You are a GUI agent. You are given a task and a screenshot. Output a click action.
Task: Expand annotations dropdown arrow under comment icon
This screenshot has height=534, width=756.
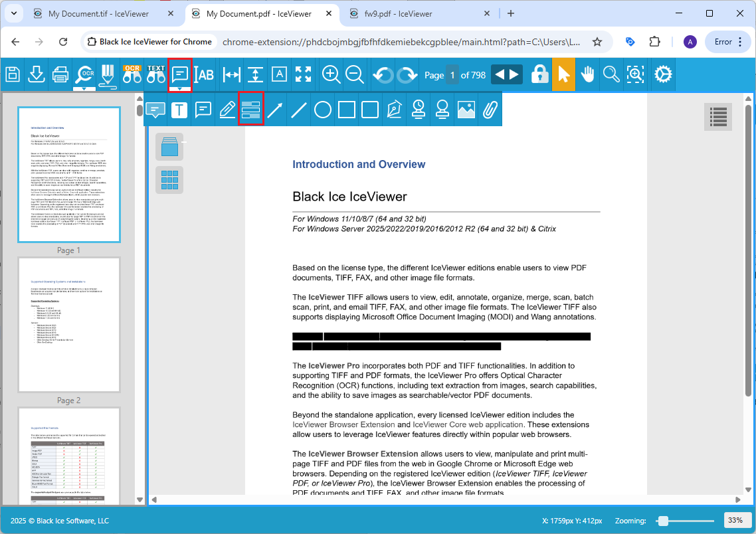click(180, 89)
